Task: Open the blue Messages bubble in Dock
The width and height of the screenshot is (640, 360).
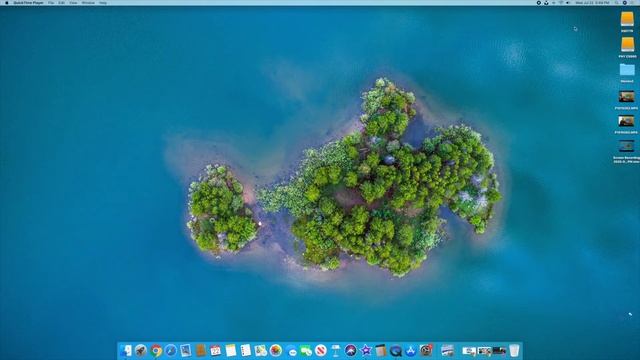Action: [291, 351]
